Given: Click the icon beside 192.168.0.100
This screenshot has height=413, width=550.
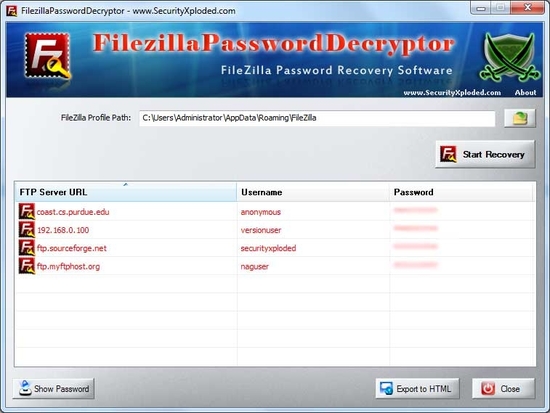Looking at the screenshot, I should (27, 230).
